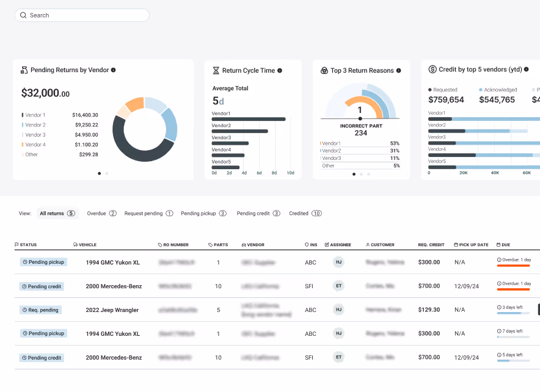Click the Req. pending badge on the Jeep Wrangler row
Viewport: 540px width, 392px height.
click(x=40, y=310)
